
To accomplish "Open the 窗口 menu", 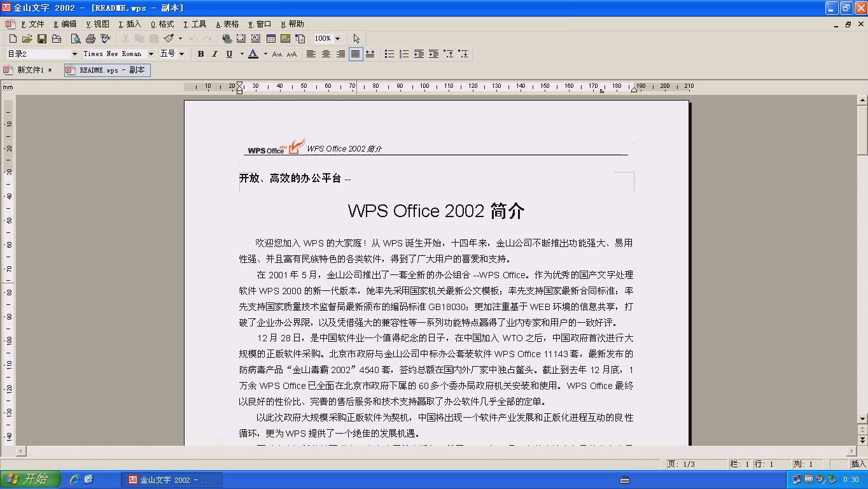I will coord(260,24).
